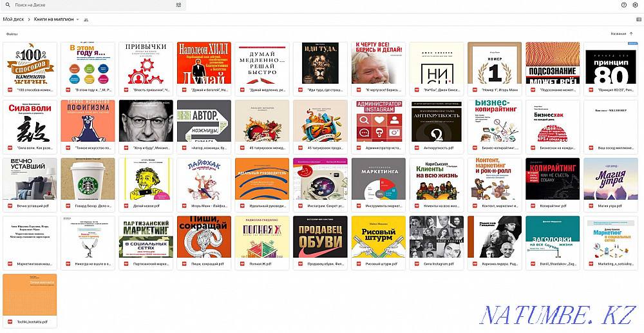Expand the Книги на миллион folder dropdown arrow
Viewport: 644px width, 333px height.
click(77, 20)
